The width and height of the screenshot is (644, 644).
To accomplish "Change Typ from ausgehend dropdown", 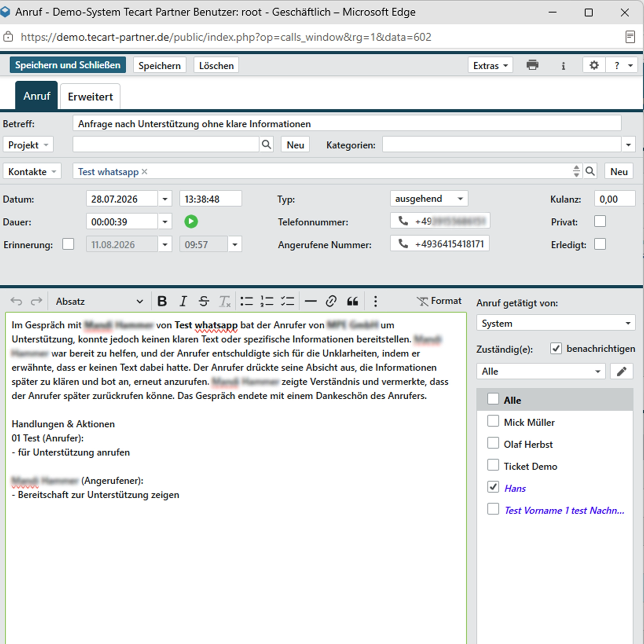I will pyautogui.click(x=429, y=199).
